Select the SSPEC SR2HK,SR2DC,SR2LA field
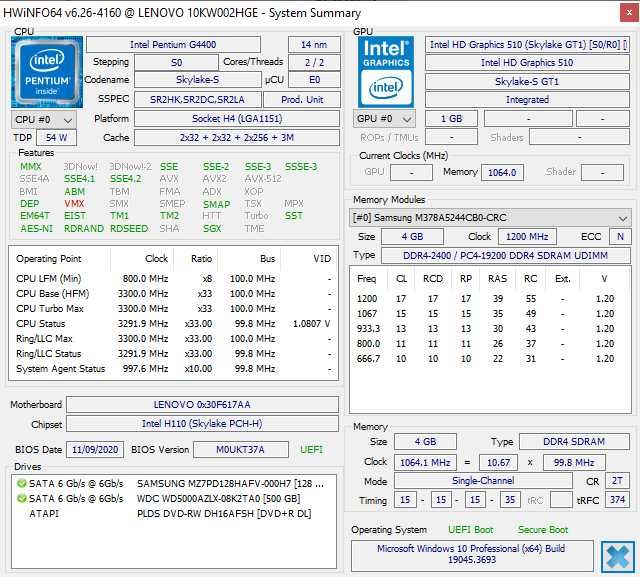The image size is (640, 577). (198, 99)
